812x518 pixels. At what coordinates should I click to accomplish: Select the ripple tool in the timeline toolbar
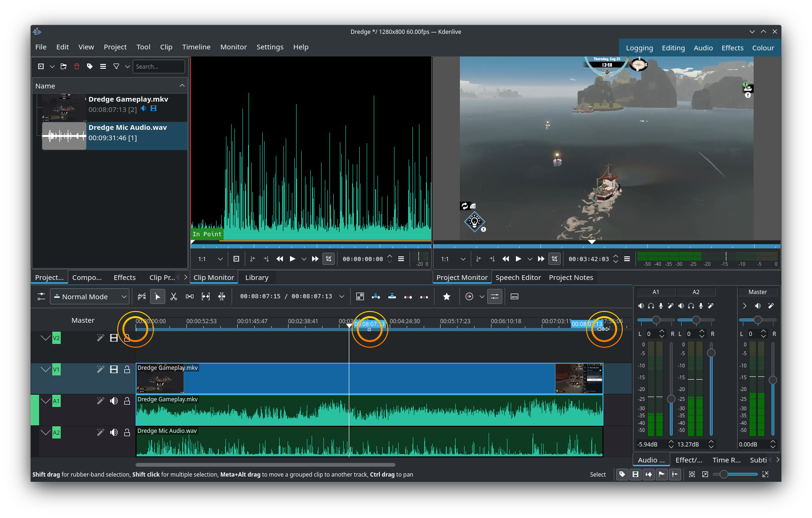click(x=222, y=296)
